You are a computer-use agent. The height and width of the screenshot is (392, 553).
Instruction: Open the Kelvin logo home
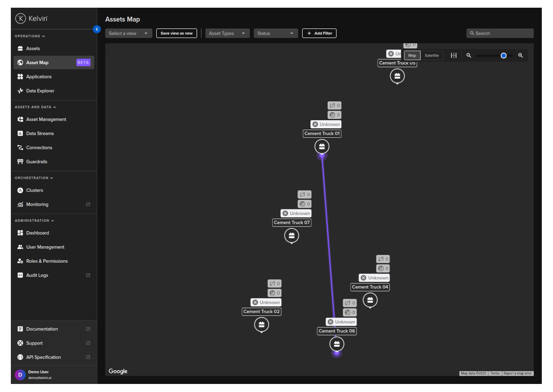31,18
